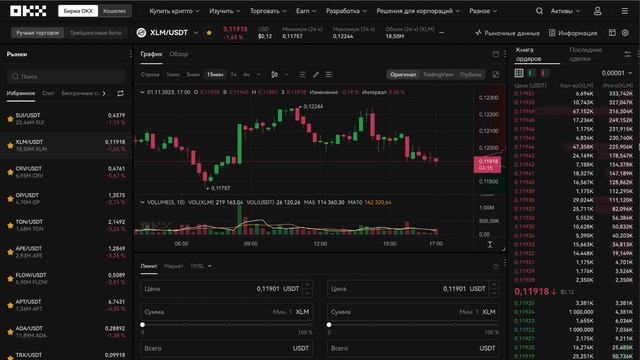The height and width of the screenshot is (360, 640).
Task: Switch to Кошелек mode
Action: coord(115,11)
